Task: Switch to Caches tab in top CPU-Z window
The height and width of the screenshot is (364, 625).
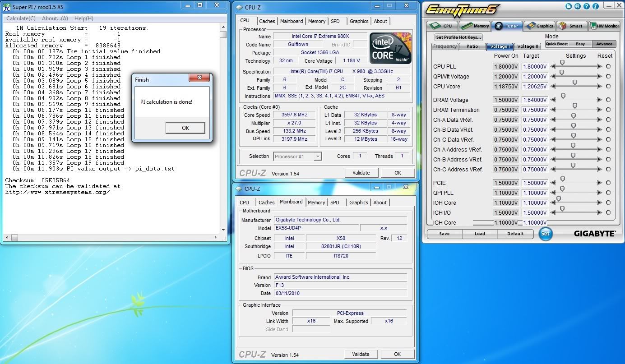Action: [x=267, y=21]
